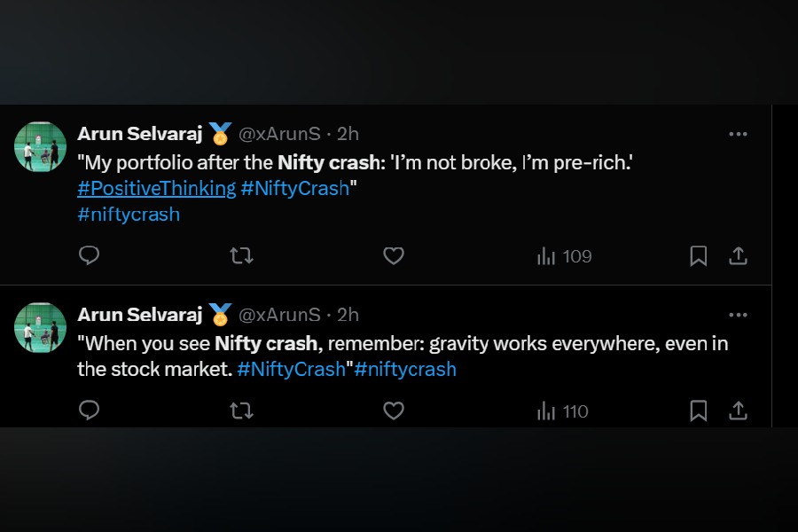Share the gravity stock market tweet

point(738,411)
